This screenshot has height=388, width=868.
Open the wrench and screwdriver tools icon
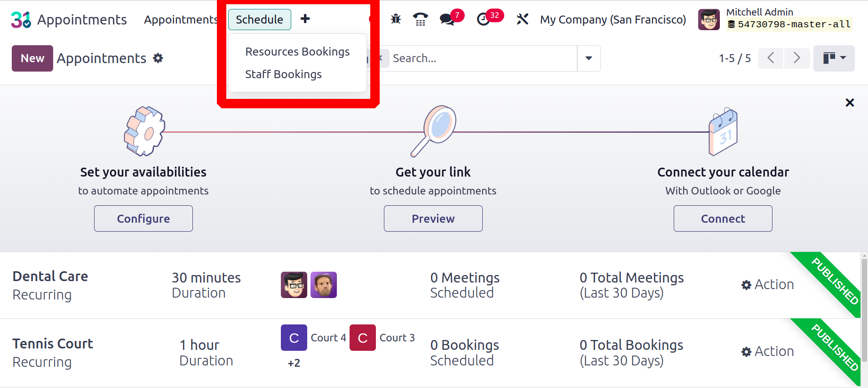click(522, 19)
